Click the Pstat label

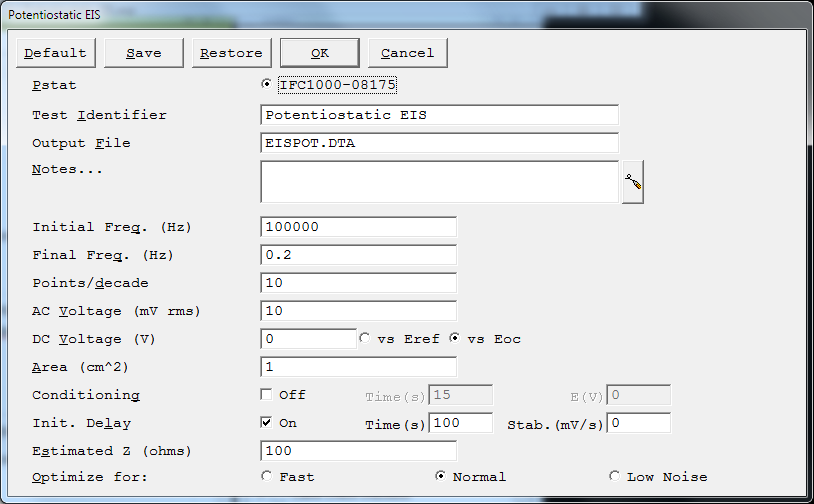tap(54, 85)
